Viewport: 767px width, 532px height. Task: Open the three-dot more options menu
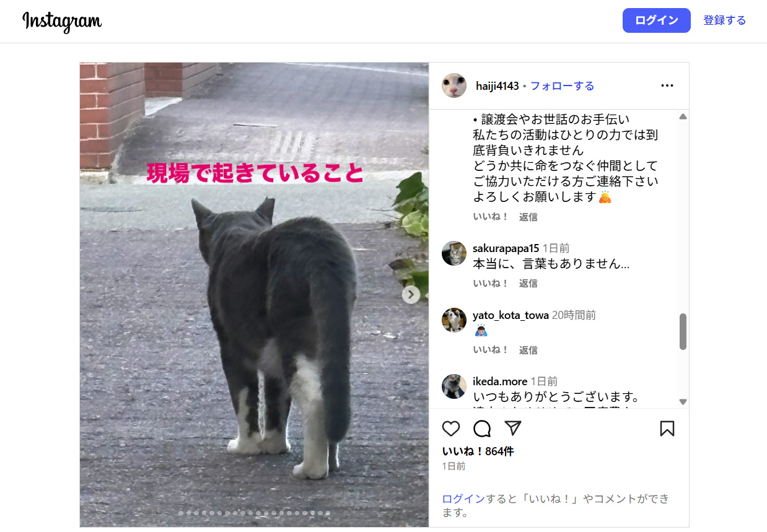tap(667, 85)
